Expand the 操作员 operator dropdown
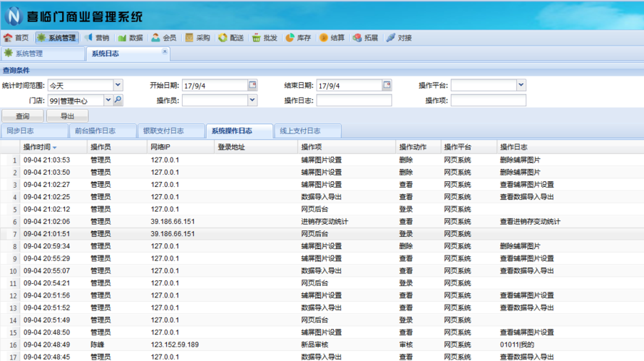644x361 pixels. point(252,100)
